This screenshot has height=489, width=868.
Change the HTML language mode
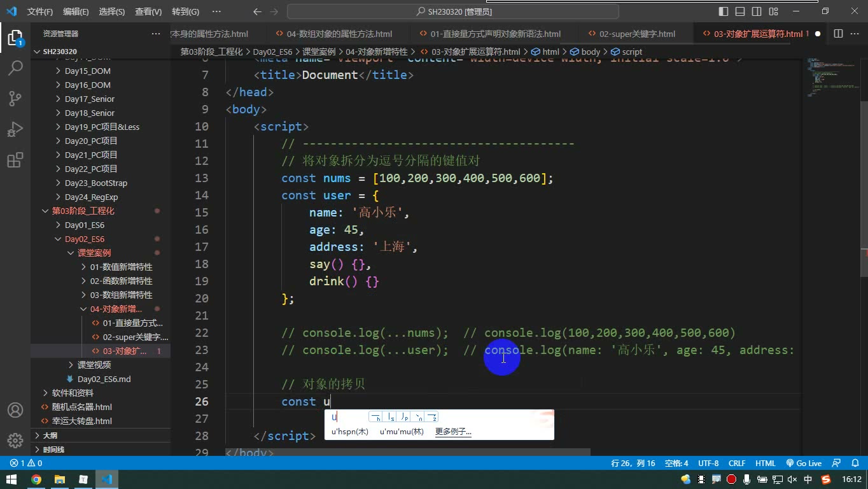click(765, 464)
